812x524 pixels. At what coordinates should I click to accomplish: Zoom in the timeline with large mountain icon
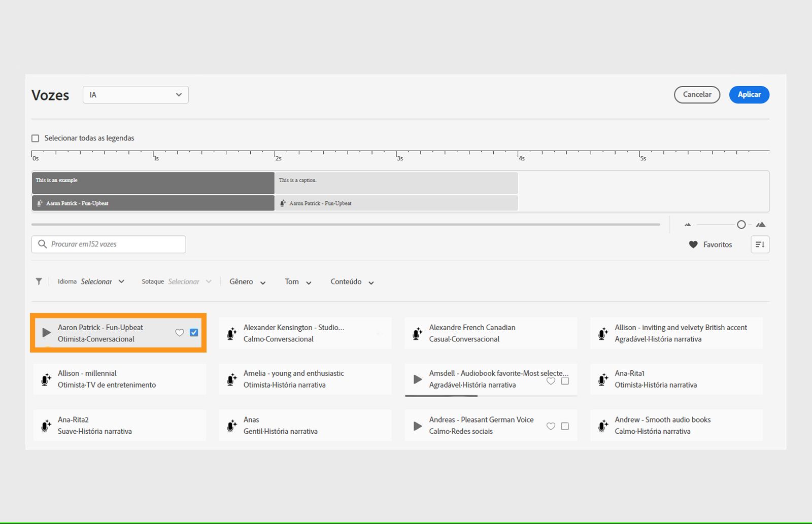(760, 224)
